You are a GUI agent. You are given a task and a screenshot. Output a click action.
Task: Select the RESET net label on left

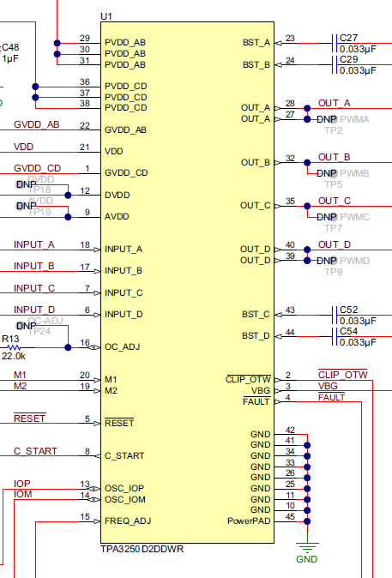coord(29,418)
